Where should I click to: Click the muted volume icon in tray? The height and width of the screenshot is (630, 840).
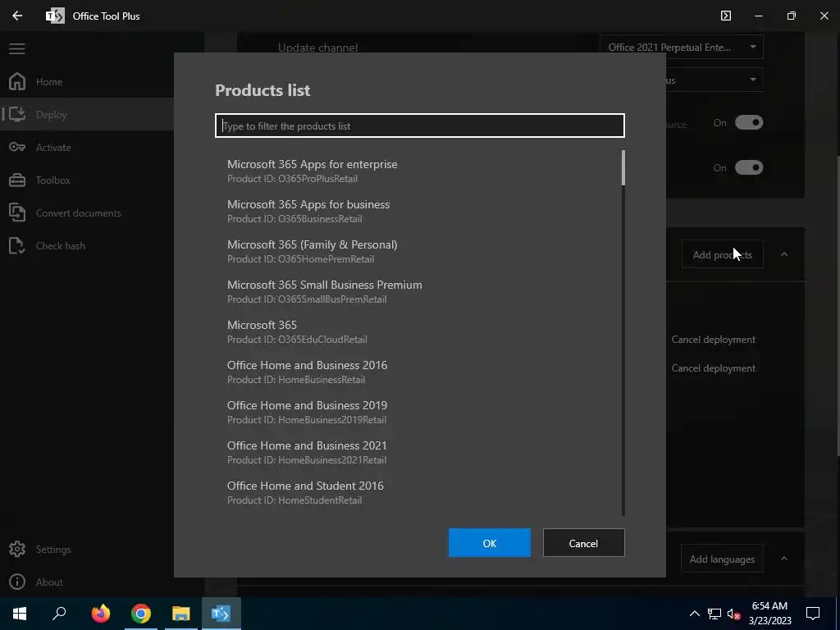click(x=733, y=614)
